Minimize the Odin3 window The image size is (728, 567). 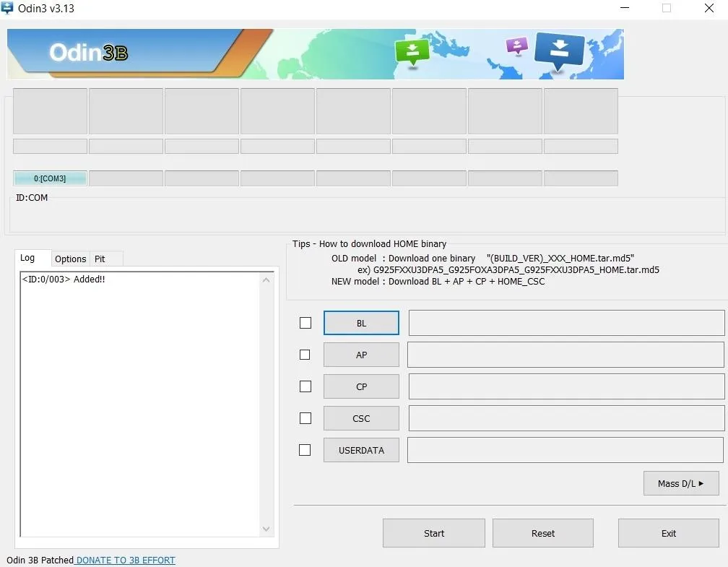(625, 8)
